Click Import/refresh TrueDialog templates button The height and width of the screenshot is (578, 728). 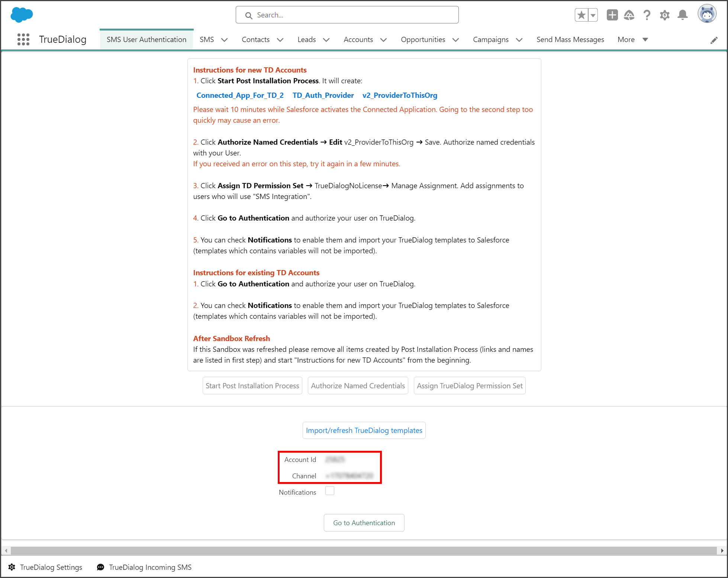pyautogui.click(x=364, y=430)
